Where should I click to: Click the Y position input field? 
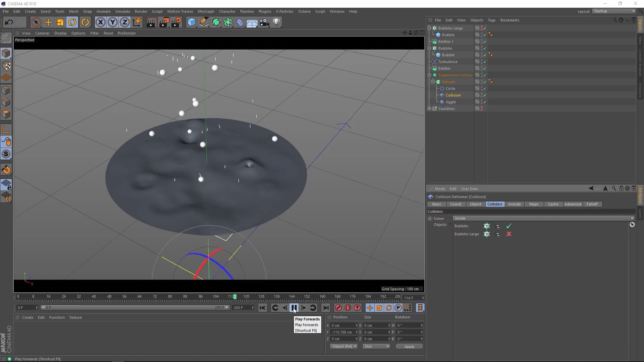pyautogui.click(x=342, y=333)
